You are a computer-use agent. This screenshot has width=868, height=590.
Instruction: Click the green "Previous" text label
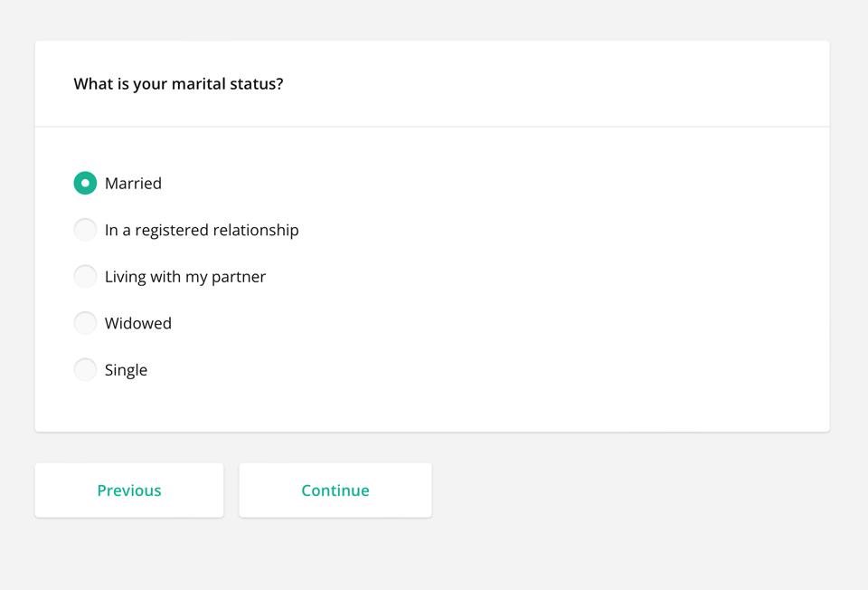click(x=129, y=490)
